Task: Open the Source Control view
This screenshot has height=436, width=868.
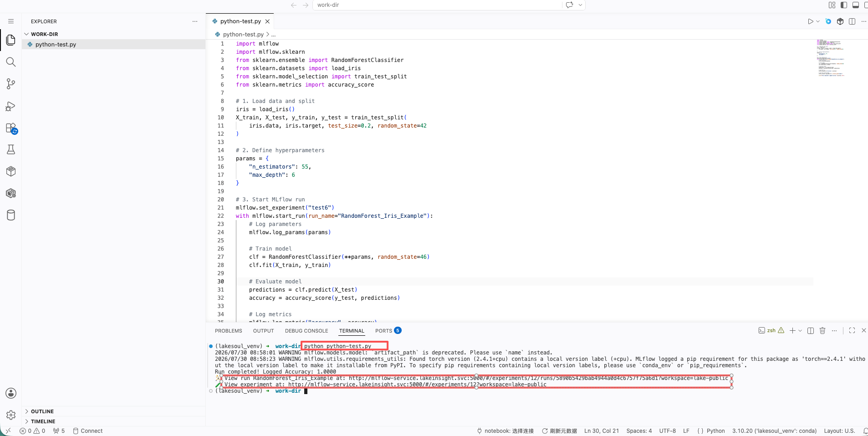Action: pos(11,84)
